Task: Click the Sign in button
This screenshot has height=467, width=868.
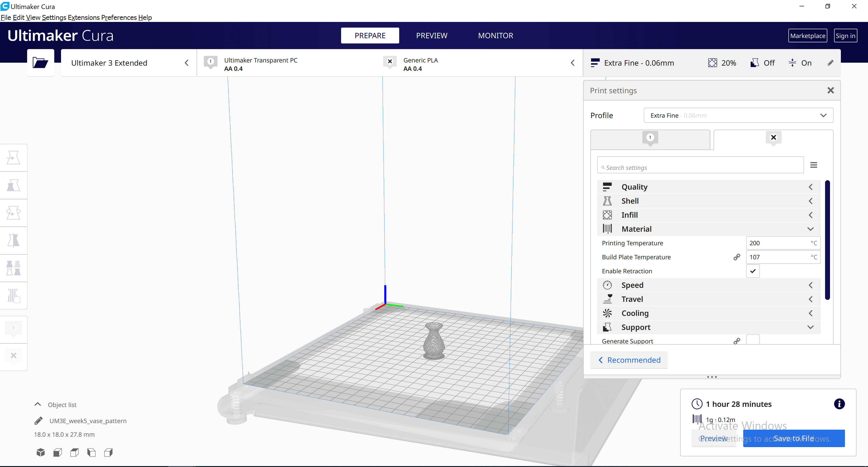Action: click(x=845, y=35)
